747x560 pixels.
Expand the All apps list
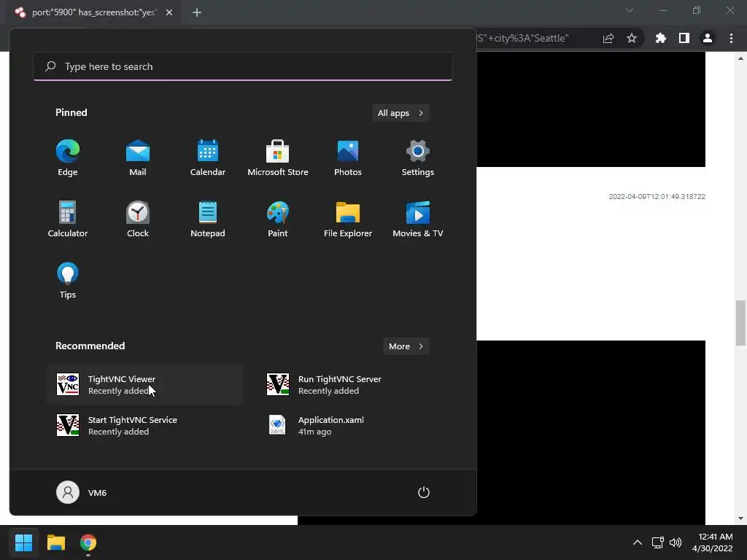coord(400,113)
